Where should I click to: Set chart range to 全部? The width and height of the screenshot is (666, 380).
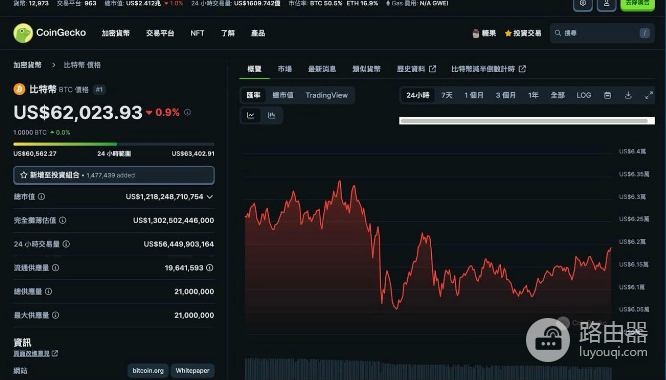tap(558, 95)
